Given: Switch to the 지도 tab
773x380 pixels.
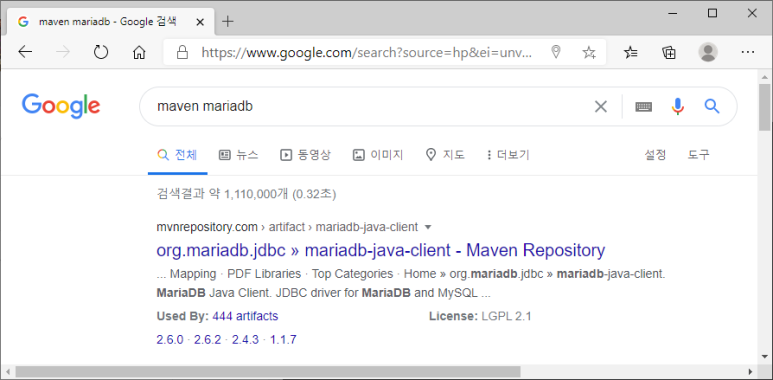Looking at the screenshot, I should [x=445, y=155].
